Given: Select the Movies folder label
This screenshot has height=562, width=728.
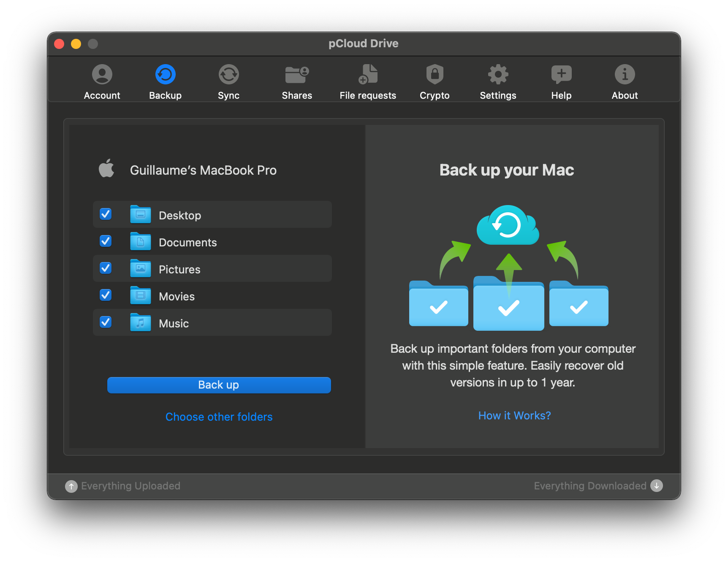Looking at the screenshot, I should [x=177, y=297].
